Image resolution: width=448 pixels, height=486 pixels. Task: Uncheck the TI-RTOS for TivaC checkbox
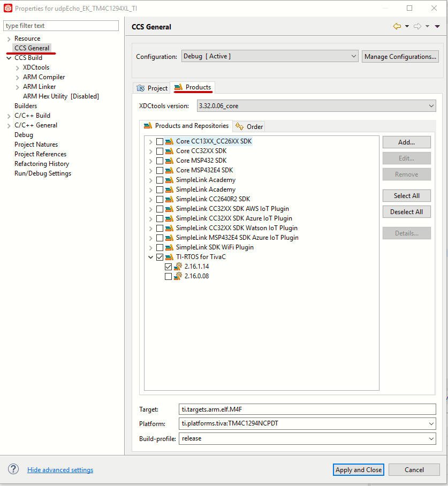(x=160, y=257)
